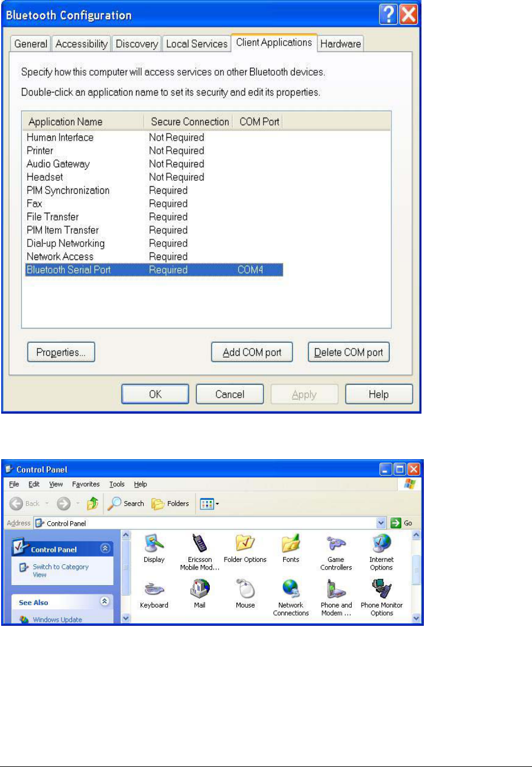Select the Human Interface row
The height and width of the screenshot is (767, 532).
154,137
